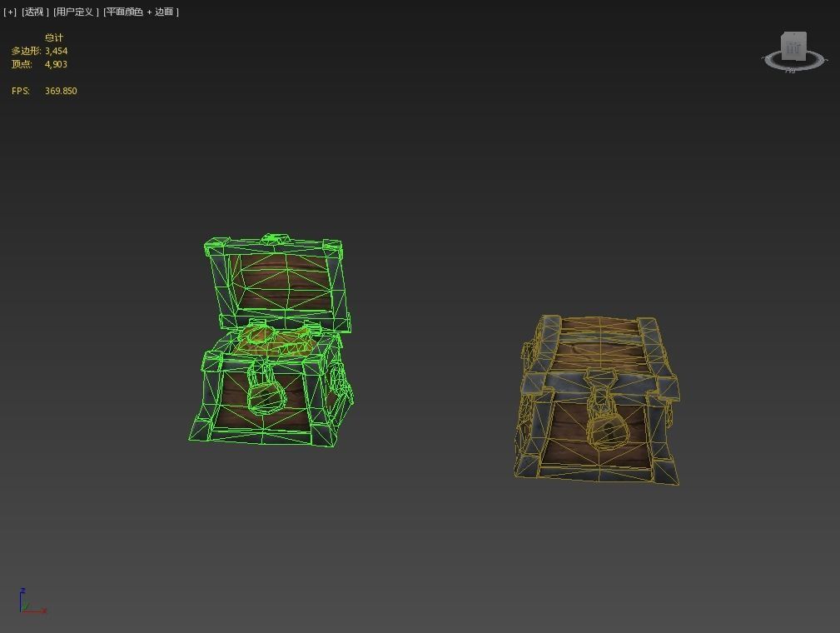Open the [+] viewport general menu
This screenshot has height=633, width=840.
coord(10,12)
